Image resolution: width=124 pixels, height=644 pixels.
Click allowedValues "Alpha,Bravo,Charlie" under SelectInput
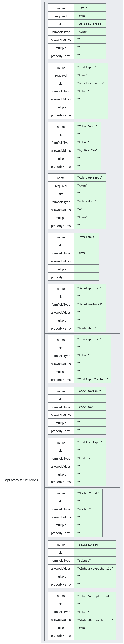coord(95,568)
